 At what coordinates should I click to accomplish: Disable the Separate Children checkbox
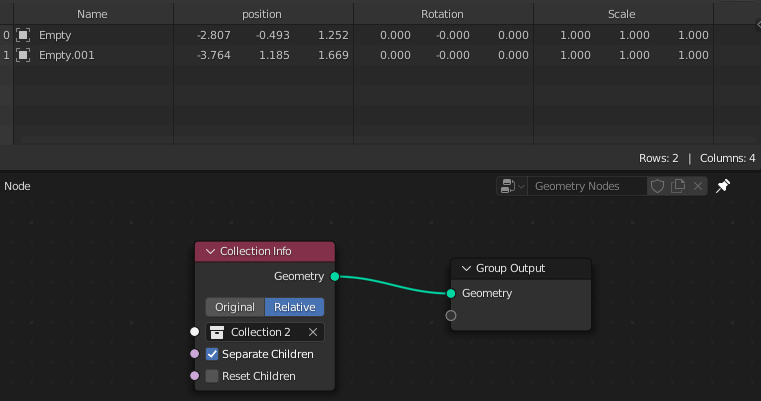[x=212, y=354]
